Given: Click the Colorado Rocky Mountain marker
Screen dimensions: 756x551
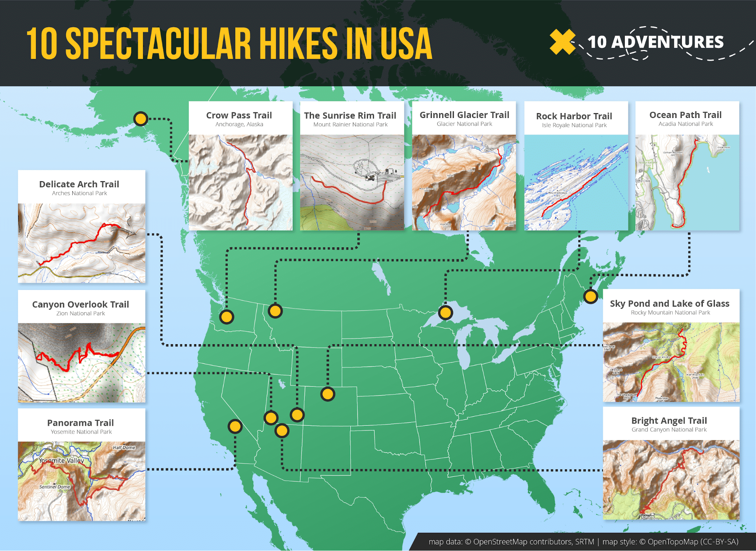Looking at the screenshot, I should 328,394.
